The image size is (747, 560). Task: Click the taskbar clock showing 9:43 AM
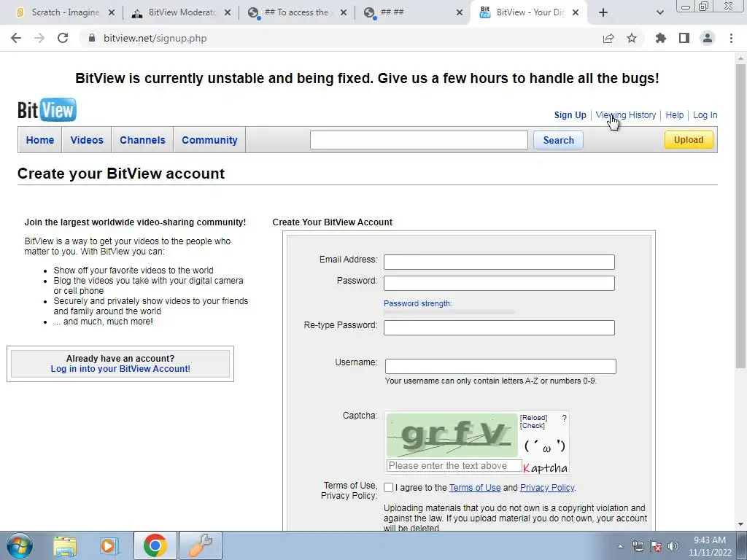(x=710, y=546)
